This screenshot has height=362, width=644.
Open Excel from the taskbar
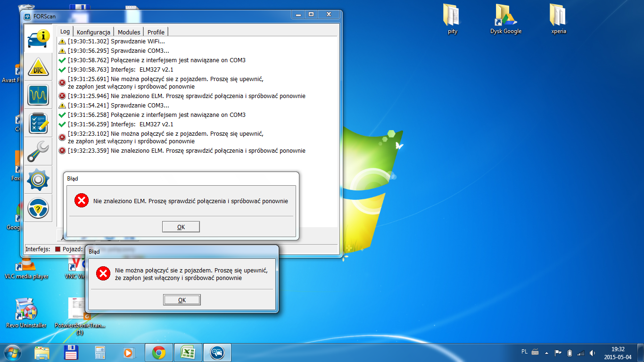click(188, 353)
